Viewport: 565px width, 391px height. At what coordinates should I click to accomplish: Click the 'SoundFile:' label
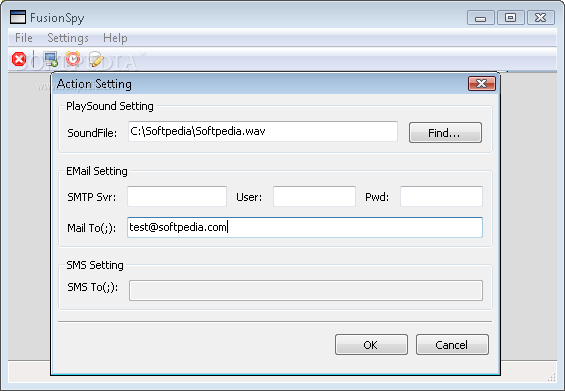pos(92,133)
